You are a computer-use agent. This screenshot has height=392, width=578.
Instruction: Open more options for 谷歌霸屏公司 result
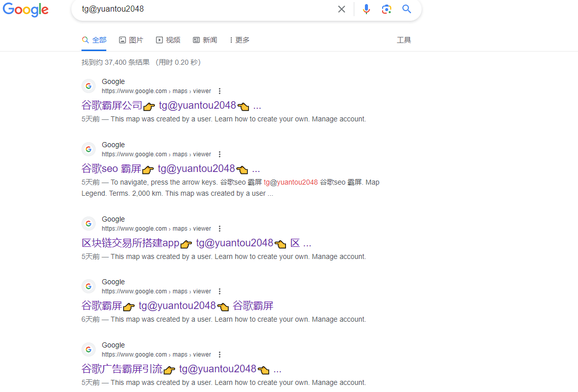point(220,91)
